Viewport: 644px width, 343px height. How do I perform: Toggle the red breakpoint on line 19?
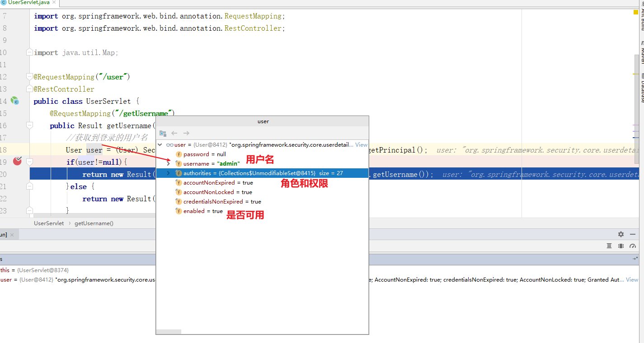click(18, 161)
